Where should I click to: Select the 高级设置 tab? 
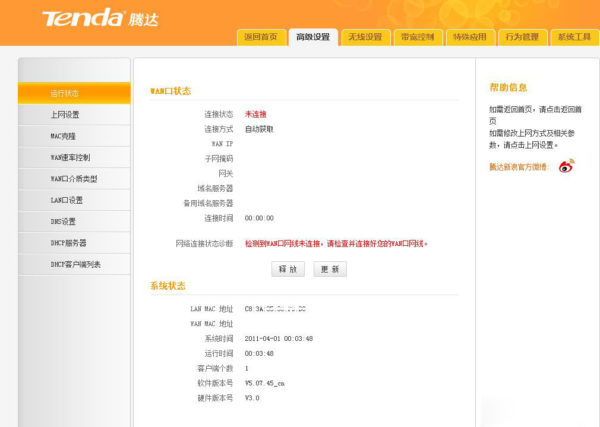pyautogui.click(x=313, y=37)
